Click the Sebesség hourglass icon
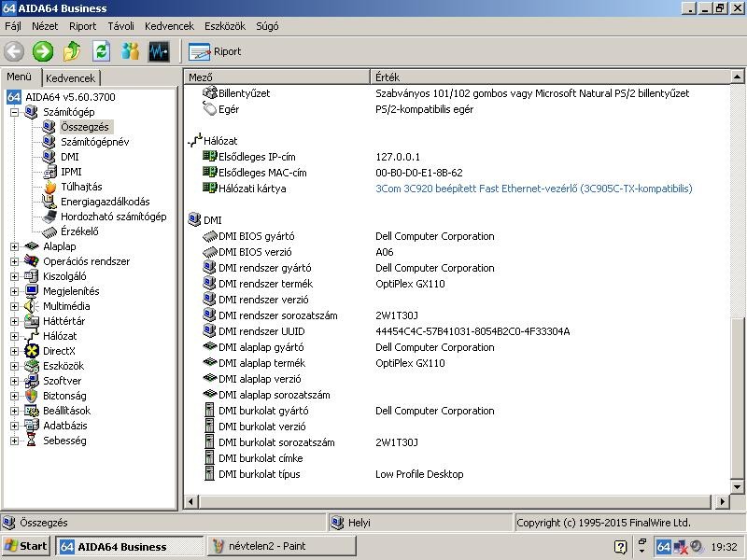Image resolution: width=747 pixels, height=560 pixels. pyautogui.click(x=32, y=441)
